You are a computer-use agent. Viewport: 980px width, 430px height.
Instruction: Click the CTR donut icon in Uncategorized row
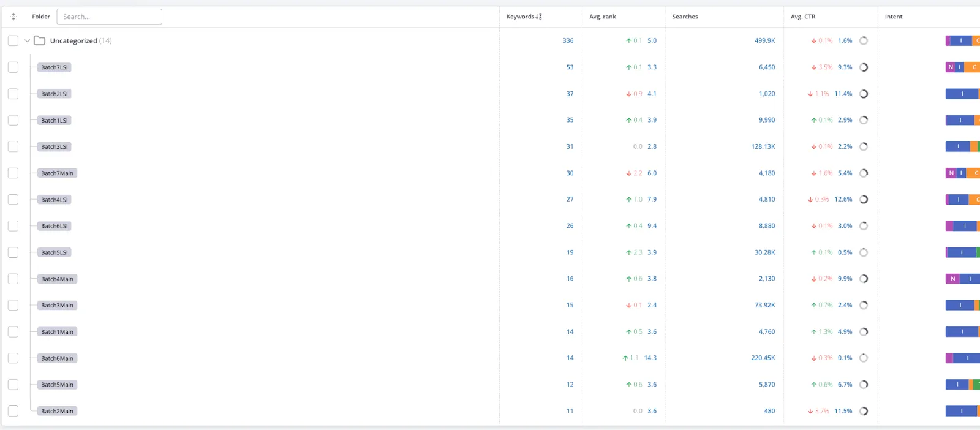click(864, 41)
